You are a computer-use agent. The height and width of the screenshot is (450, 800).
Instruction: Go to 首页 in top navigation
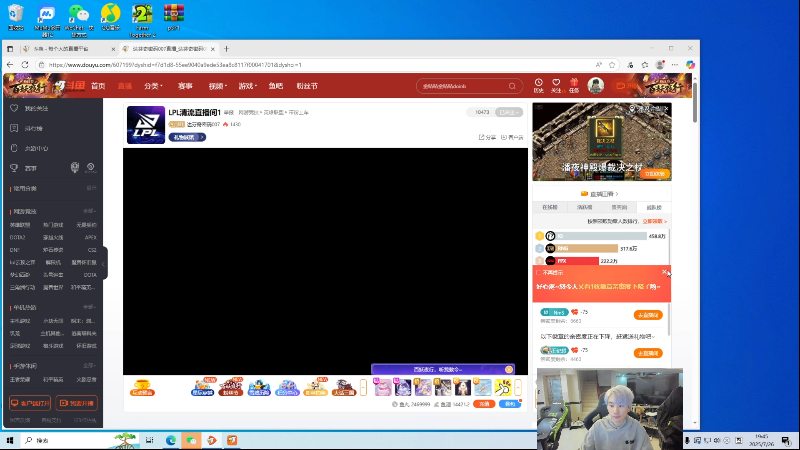click(x=98, y=86)
